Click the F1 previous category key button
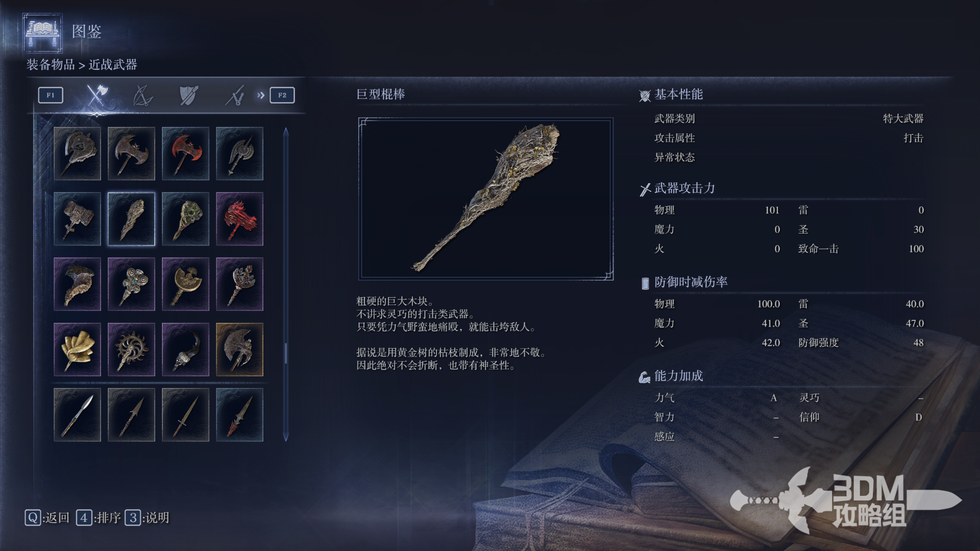980x551 pixels. (51, 95)
